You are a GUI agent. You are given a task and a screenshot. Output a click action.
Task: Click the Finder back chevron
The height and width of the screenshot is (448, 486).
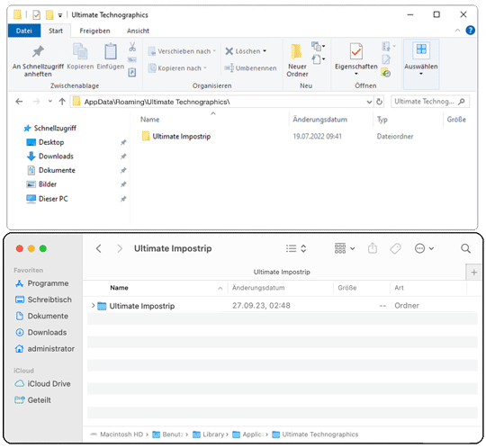(x=99, y=248)
